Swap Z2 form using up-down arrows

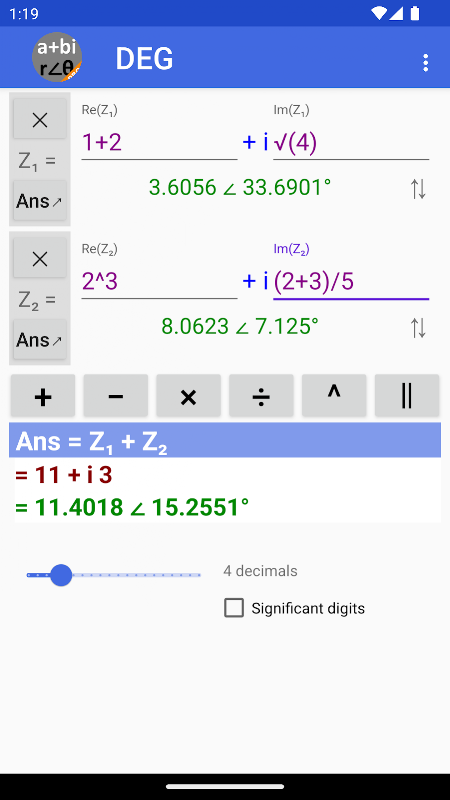tap(418, 328)
